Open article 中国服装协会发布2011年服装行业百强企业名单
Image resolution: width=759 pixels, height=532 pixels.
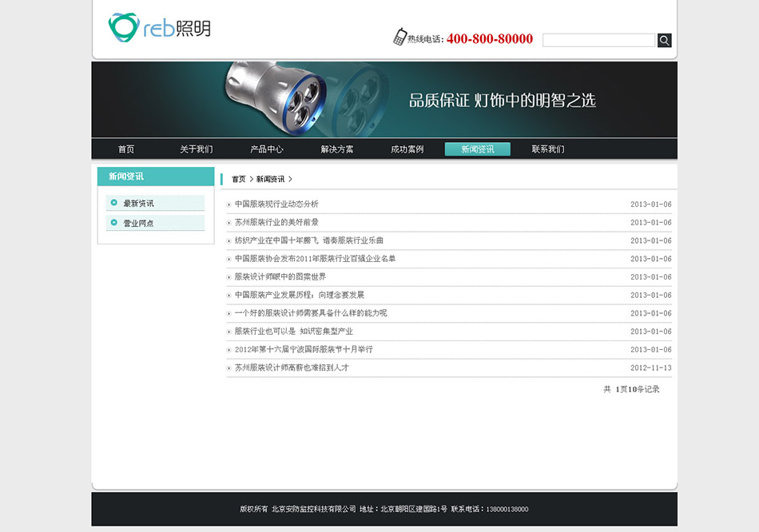315,259
